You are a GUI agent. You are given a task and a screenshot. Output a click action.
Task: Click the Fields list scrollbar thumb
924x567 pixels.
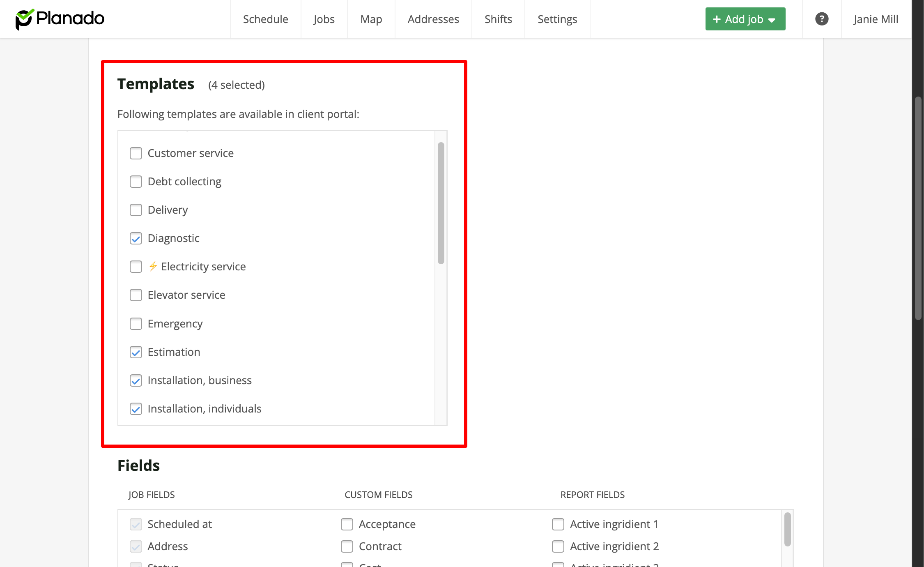tap(787, 529)
